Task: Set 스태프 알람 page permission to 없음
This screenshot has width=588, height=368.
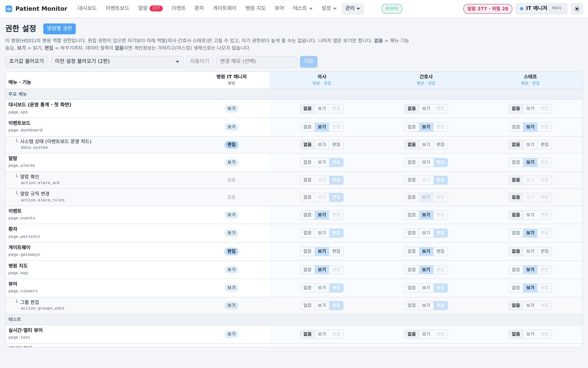Action: 516,162
